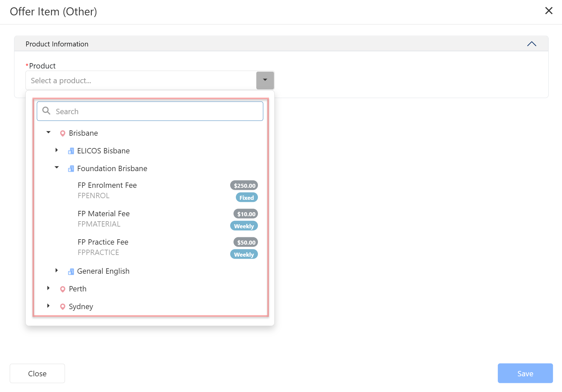Image resolution: width=562 pixels, height=392 pixels.
Task: Click the Sydney location pin icon
Action: [x=63, y=307]
